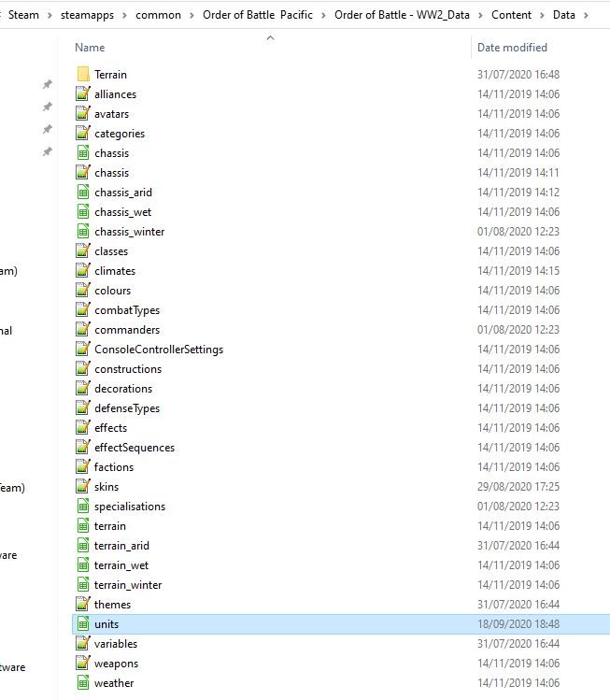
Task: Click the combatTypes file icon
Action: [83, 310]
